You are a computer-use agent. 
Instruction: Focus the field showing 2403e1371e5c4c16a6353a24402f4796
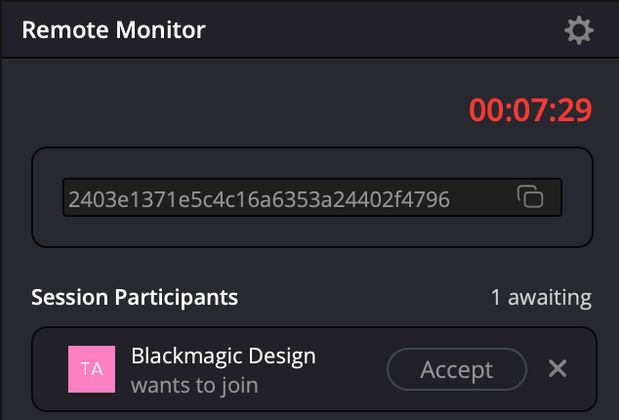(312, 197)
